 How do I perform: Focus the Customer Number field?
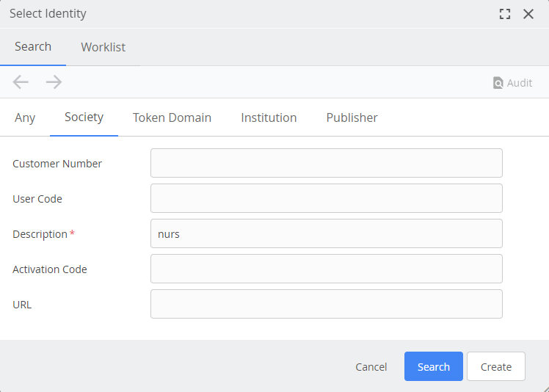point(326,163)
